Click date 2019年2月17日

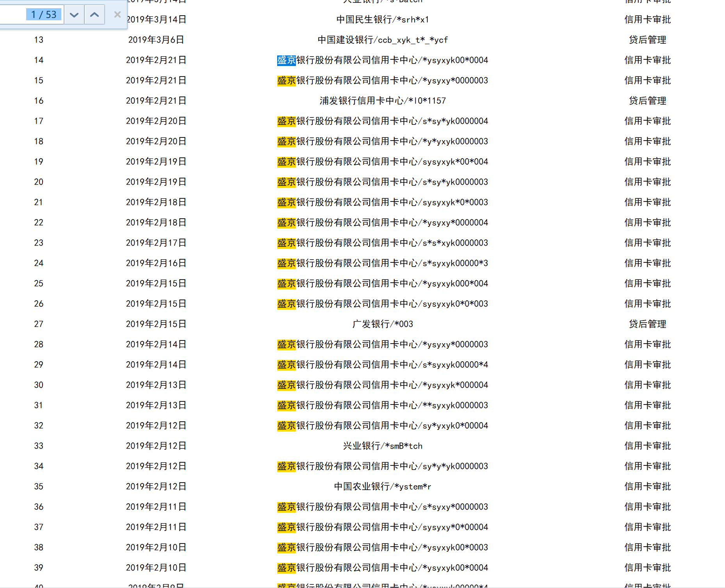pos(156,243)
